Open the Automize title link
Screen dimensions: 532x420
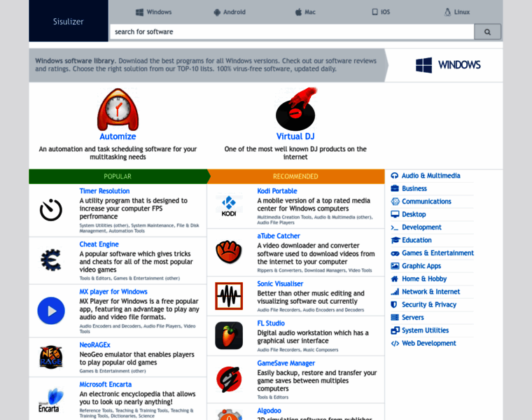click(118, 136)
